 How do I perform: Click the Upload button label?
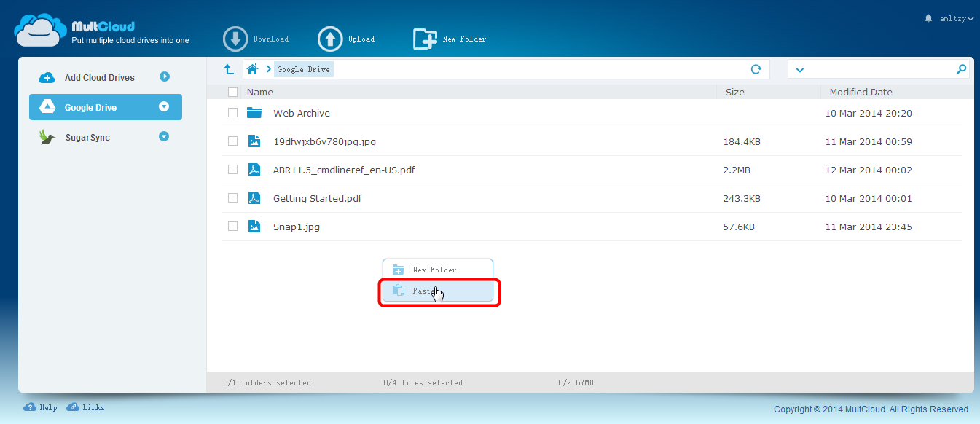point(361,39)
